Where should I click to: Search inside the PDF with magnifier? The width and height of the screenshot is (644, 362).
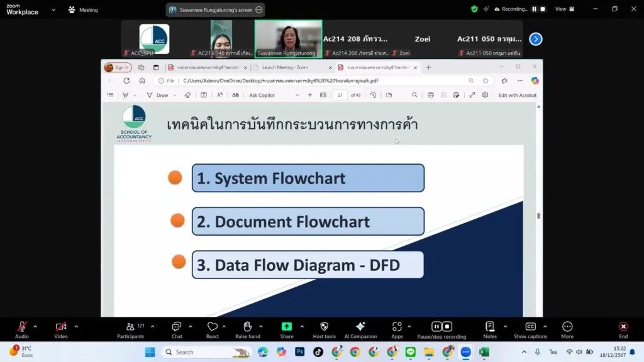pyautogui.click(x=414, y=96)
